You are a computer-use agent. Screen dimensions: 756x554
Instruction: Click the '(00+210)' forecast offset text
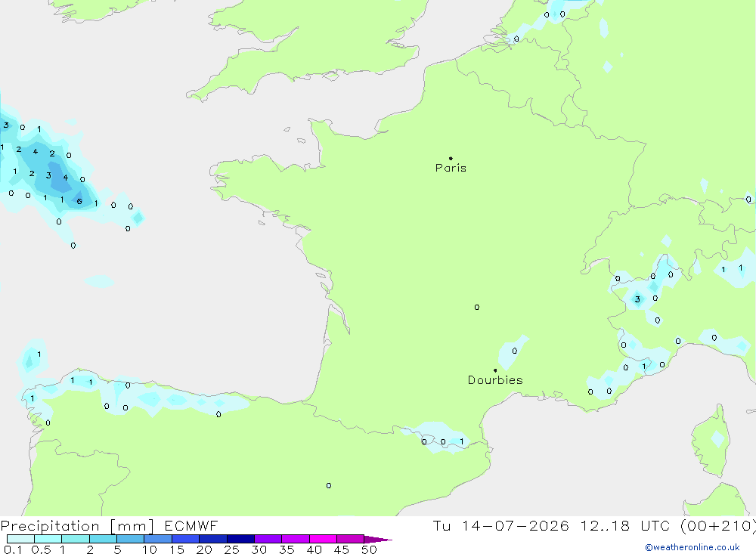point(717,525)
